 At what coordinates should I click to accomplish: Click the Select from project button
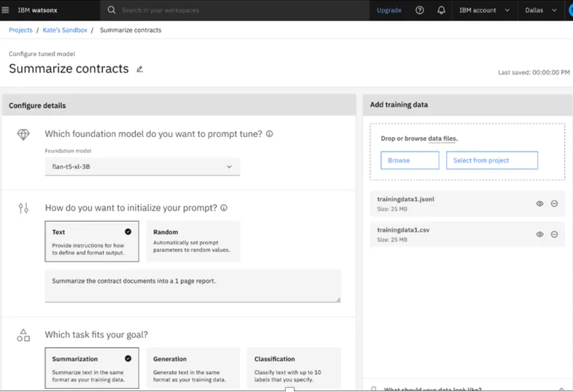coord(492,160)
